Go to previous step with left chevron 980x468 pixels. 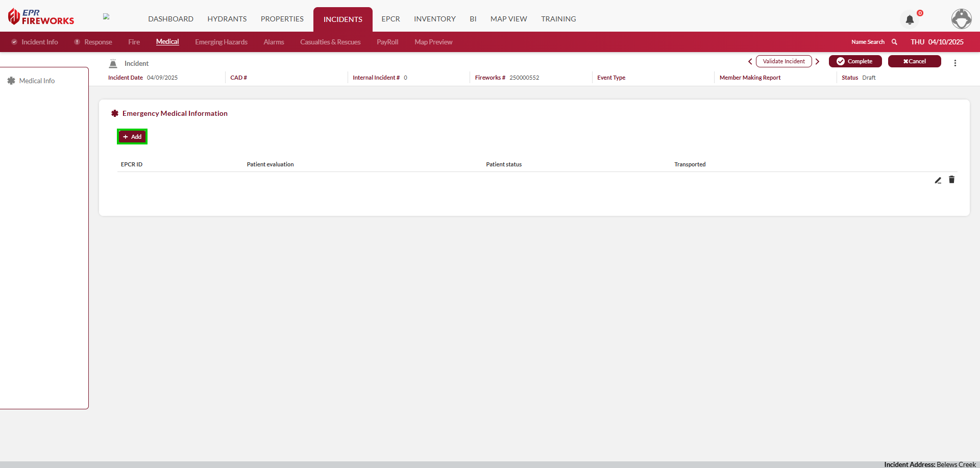[750, 61]
